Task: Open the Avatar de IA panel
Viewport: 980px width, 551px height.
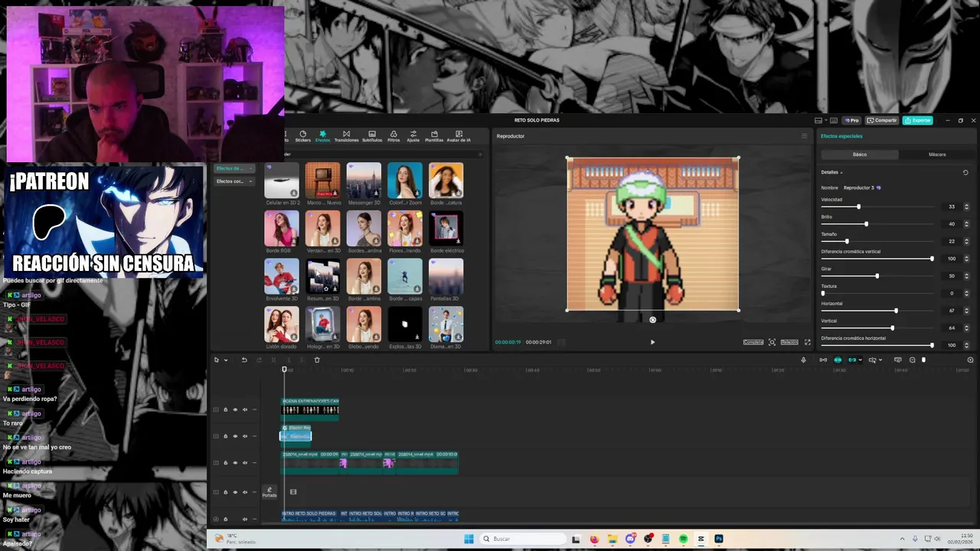Action: (459, 136)
